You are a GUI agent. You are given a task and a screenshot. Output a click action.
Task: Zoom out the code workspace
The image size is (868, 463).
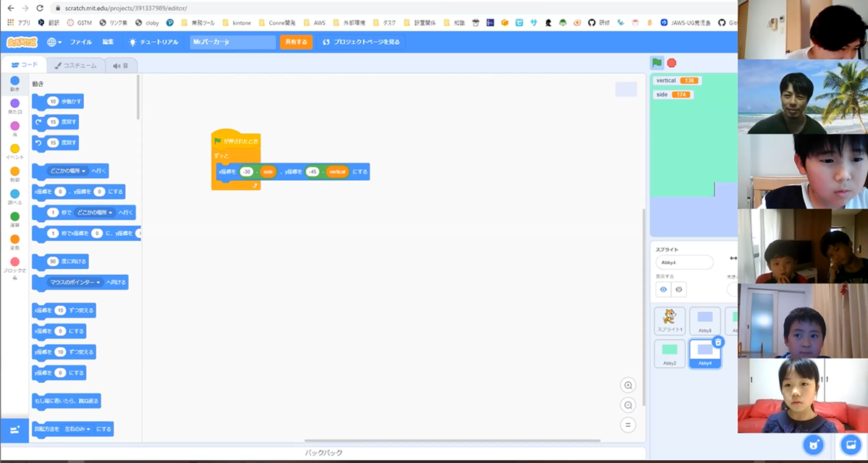tap(628, 405)
